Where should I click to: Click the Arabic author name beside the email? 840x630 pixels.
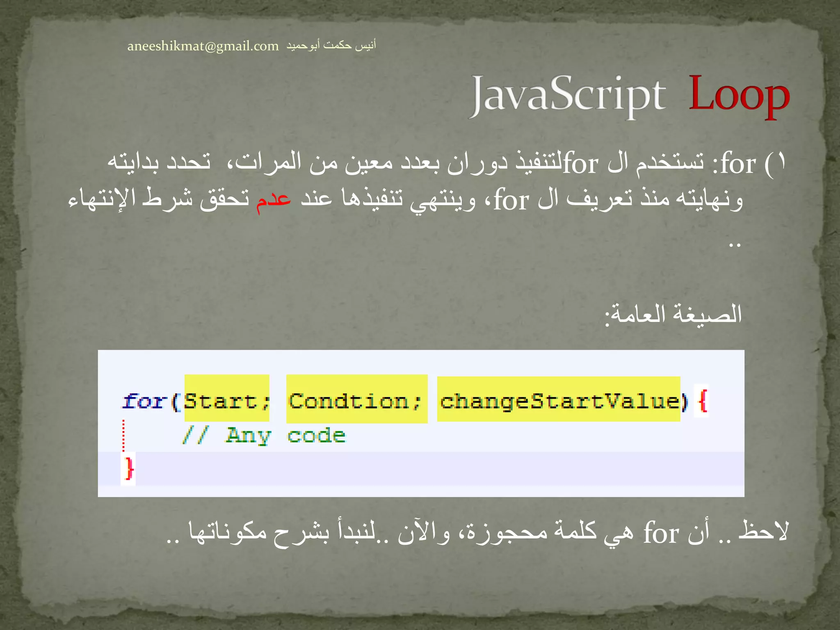tap(331, 45)
